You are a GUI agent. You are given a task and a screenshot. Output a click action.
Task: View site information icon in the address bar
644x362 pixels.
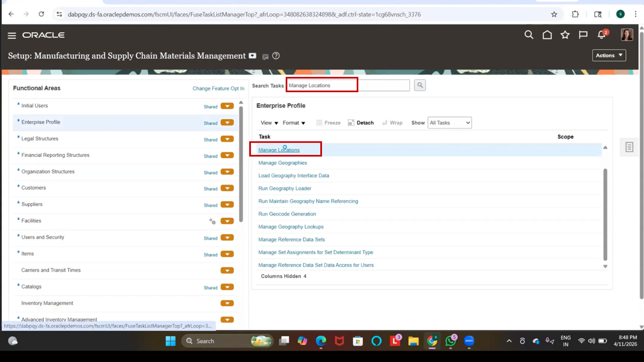(59, 14)
